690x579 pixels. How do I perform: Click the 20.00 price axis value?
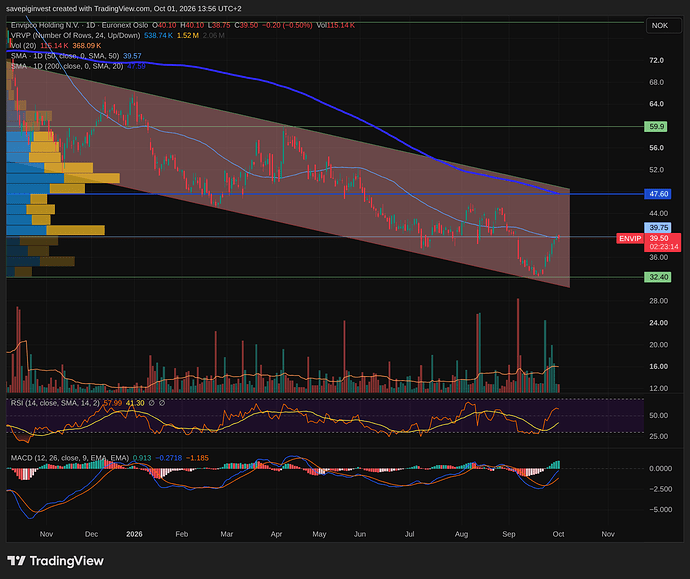click(658, 345)
